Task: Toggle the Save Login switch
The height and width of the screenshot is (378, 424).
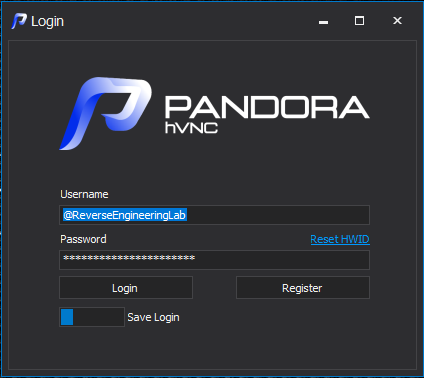Action: pos(92,317)
